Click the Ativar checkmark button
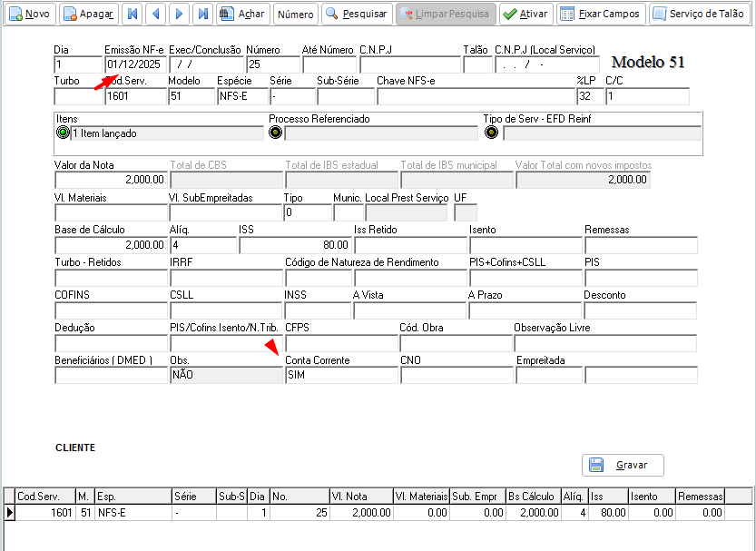756x551 pixels. click(x=525, y=14)
